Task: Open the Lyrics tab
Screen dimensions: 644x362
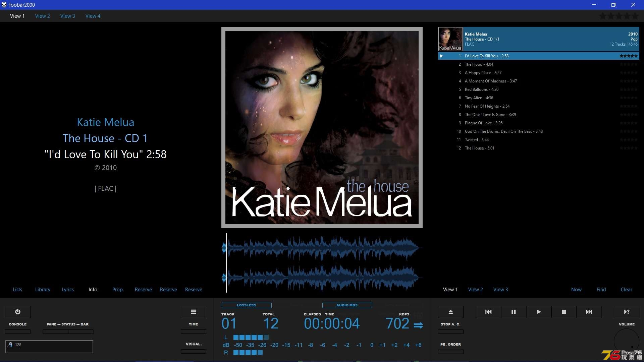Action: tap(68, 289)
